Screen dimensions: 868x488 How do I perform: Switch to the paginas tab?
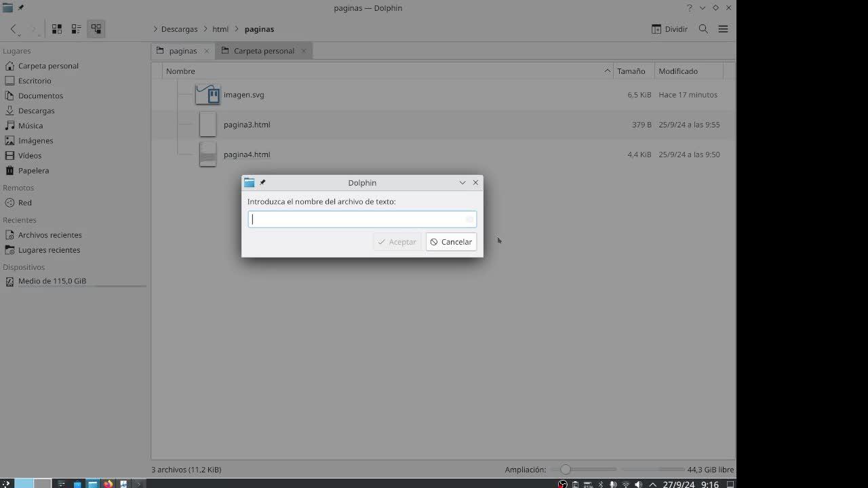coord(182,51)
